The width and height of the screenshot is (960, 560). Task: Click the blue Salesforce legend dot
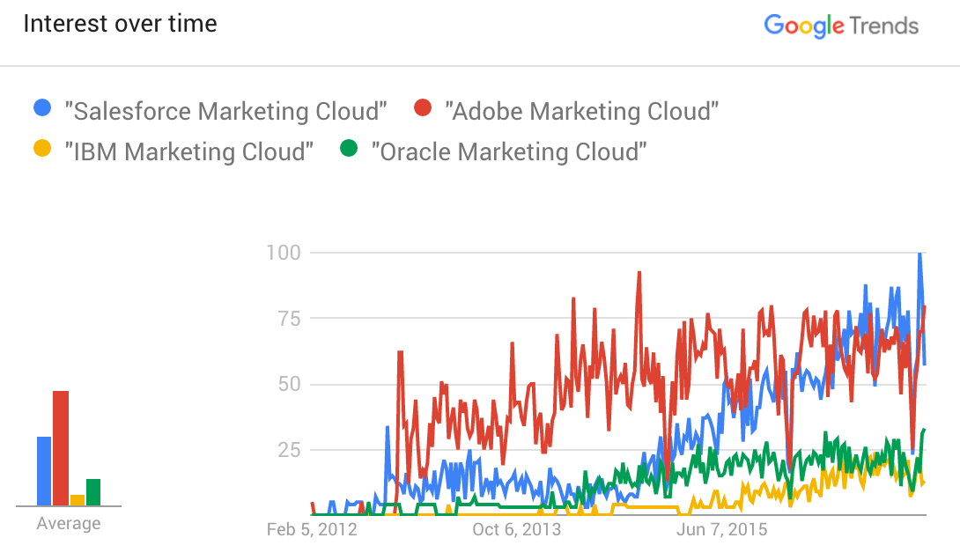41,110
